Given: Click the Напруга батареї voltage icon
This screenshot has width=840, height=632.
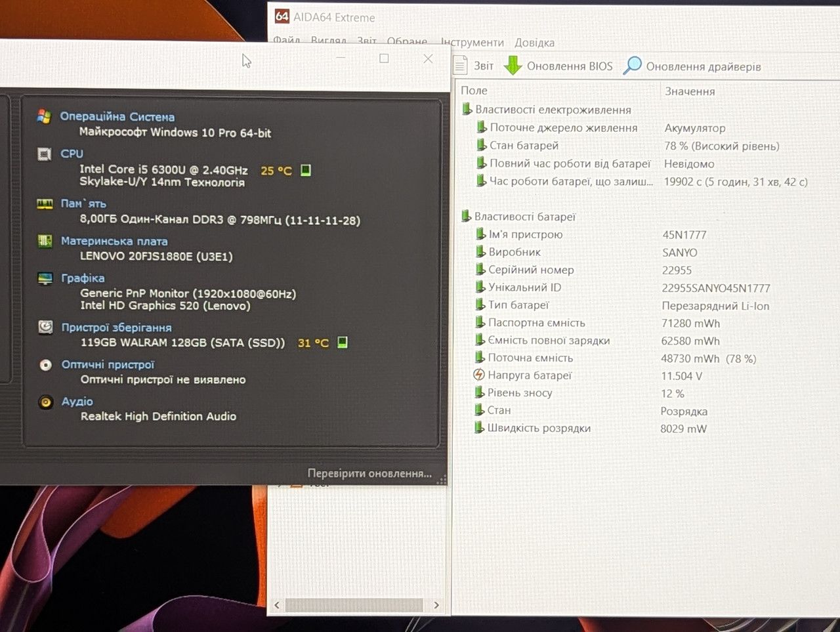Looking at the screenshot, I should [x=479, y=375].
